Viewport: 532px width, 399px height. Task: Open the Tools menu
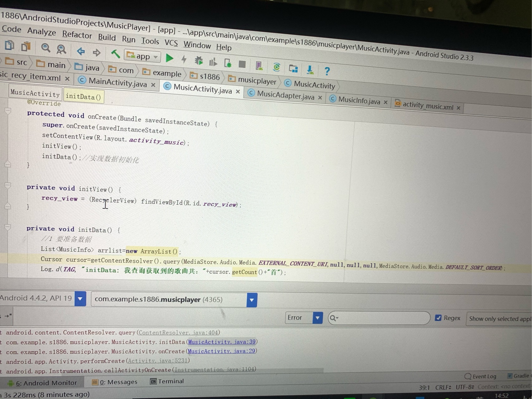pos(150,41)
